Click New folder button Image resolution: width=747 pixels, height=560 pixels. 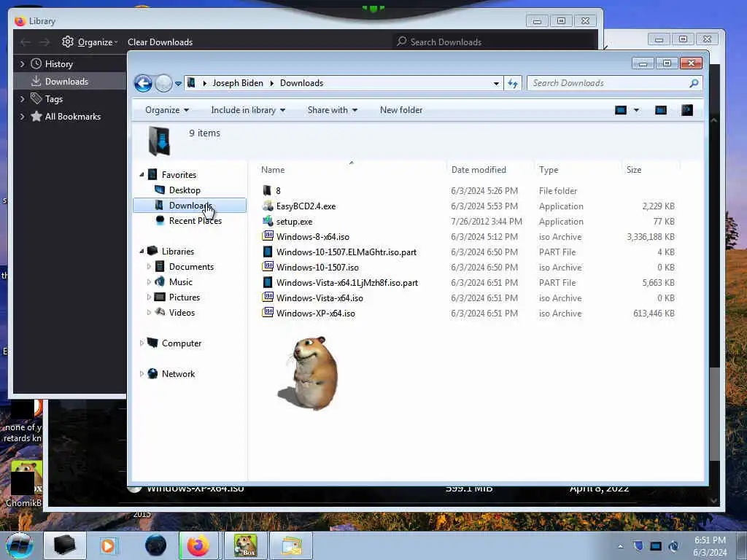(401, 110)
